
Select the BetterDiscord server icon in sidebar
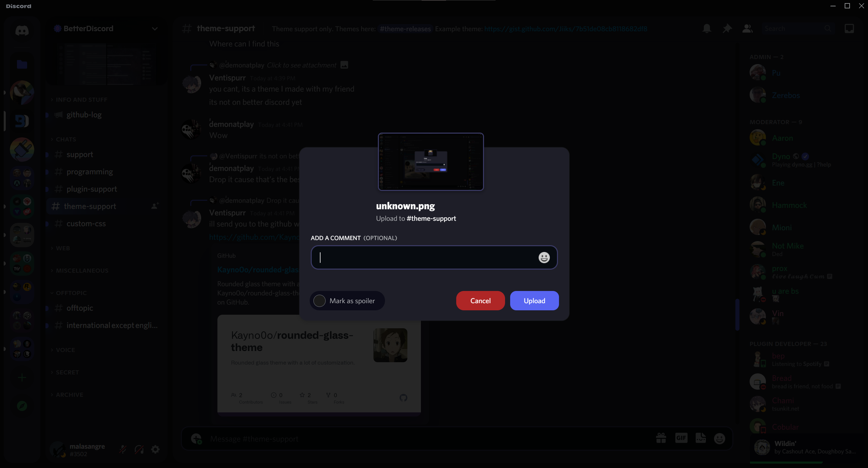[22, 121]
